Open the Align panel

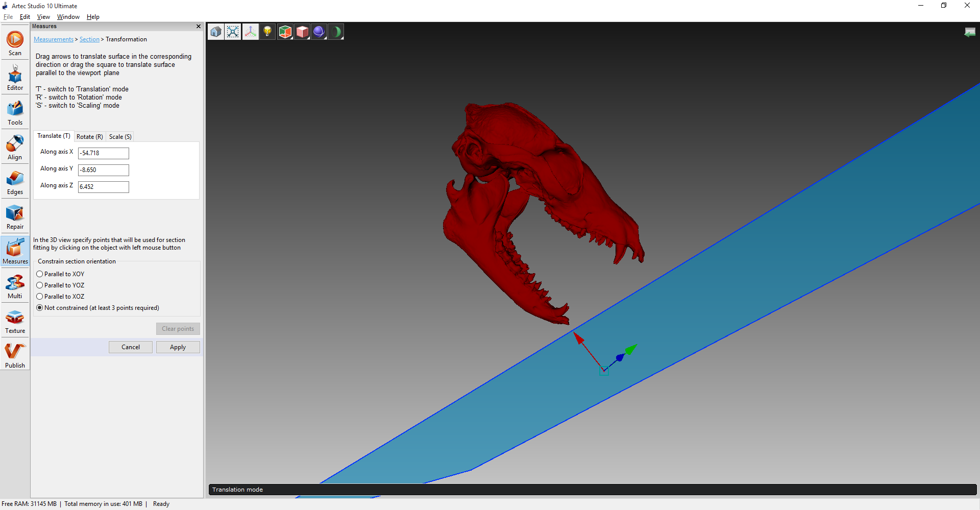coord(15,148)
